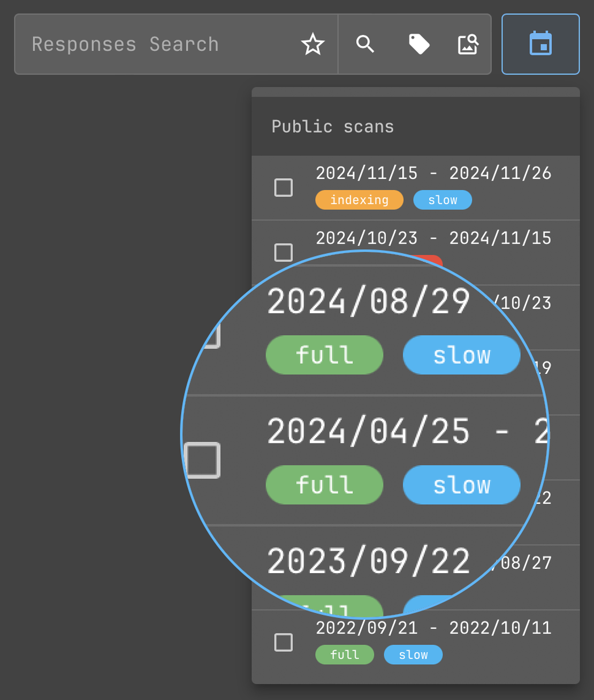Click full tag under 2022/09/21 scan
The height and width of the screenshot is (700, 594).
345,654
